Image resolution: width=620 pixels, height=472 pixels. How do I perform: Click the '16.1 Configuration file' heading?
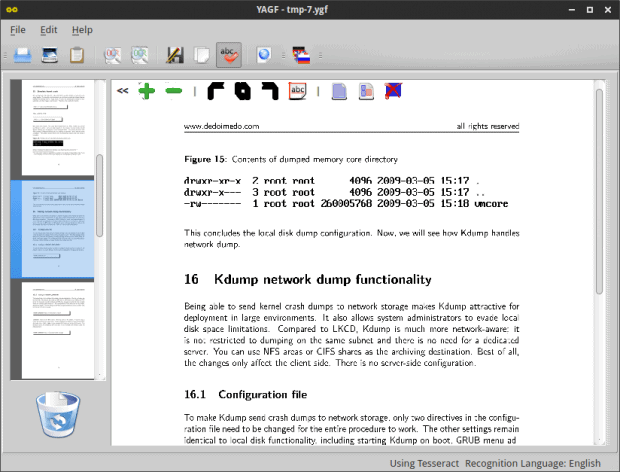pyautogui.click(x=246, y=395)
